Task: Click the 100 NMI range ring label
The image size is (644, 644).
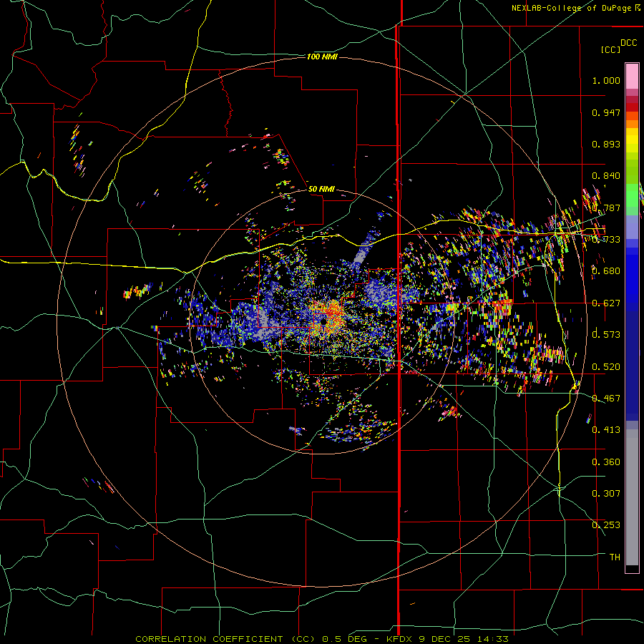Action: (322, 57)
